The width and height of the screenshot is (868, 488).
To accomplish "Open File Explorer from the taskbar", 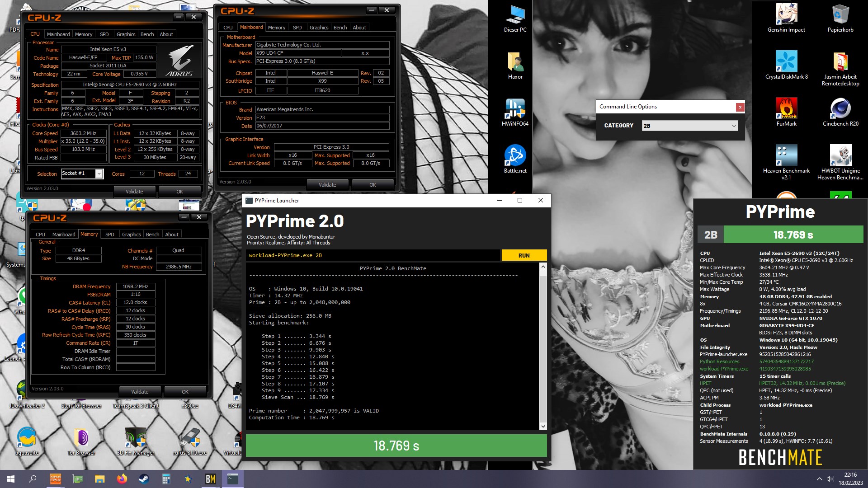I will [100, 479].
